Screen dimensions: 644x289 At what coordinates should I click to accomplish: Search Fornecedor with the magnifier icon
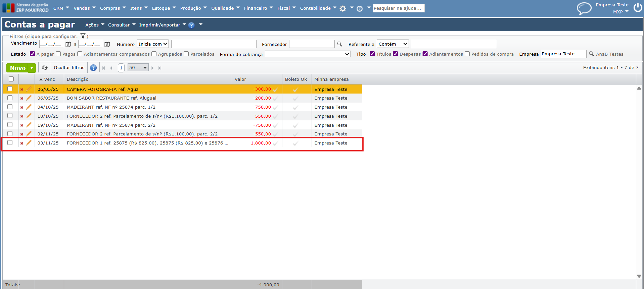click(339, 44)
